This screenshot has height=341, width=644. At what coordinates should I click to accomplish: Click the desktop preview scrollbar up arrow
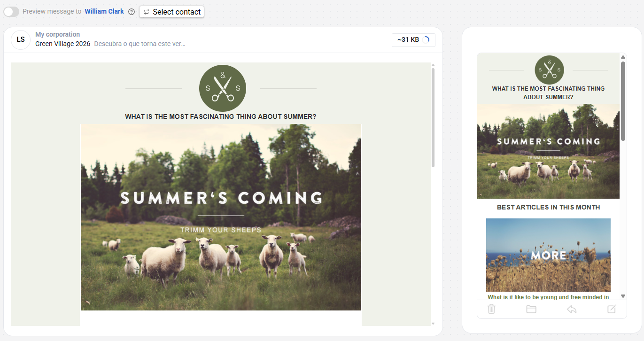(x=433, y=65)
